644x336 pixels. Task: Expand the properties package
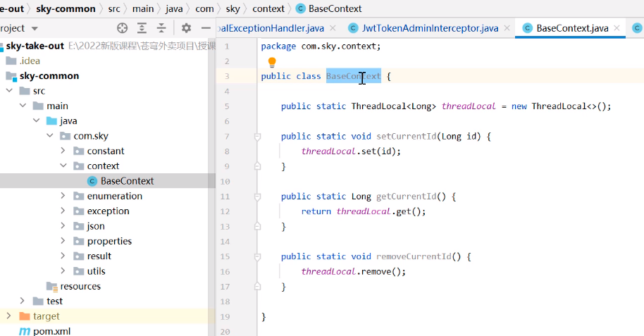(x=63, y=241)
